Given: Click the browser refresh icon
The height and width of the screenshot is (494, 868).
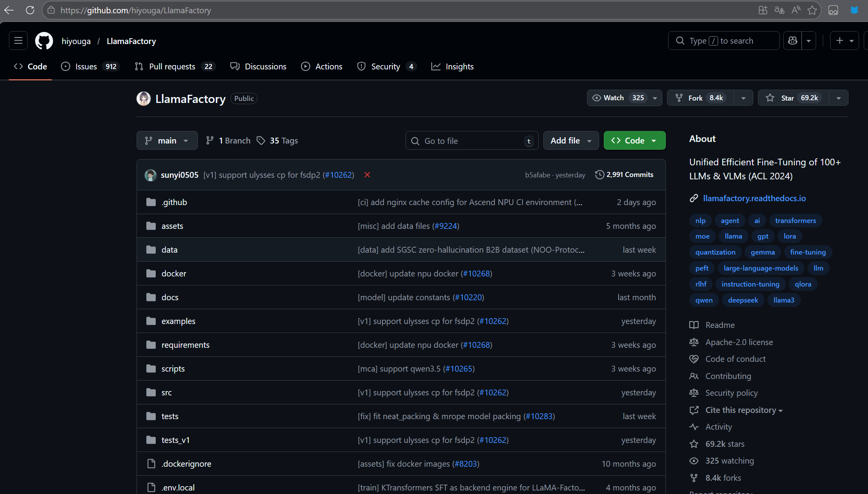Looking at the screenshot, I should click(30, 11).
